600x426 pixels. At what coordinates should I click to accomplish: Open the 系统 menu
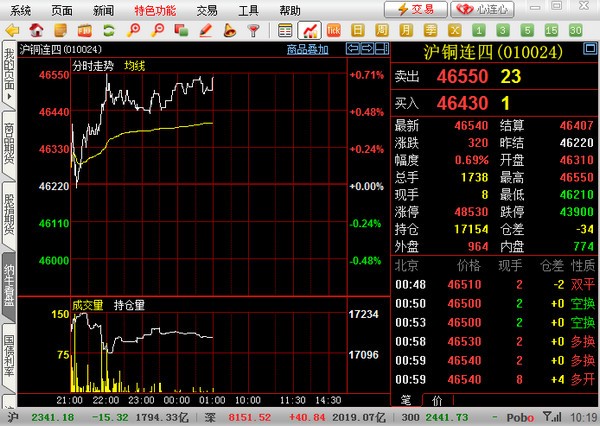pyautogui.click(x=20, y=11)
